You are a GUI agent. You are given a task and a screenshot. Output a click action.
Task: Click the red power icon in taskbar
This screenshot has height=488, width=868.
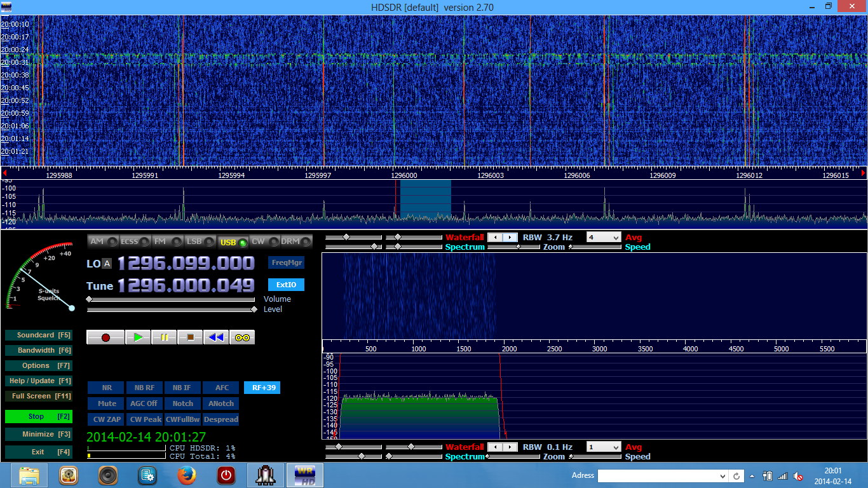point(226,475)
